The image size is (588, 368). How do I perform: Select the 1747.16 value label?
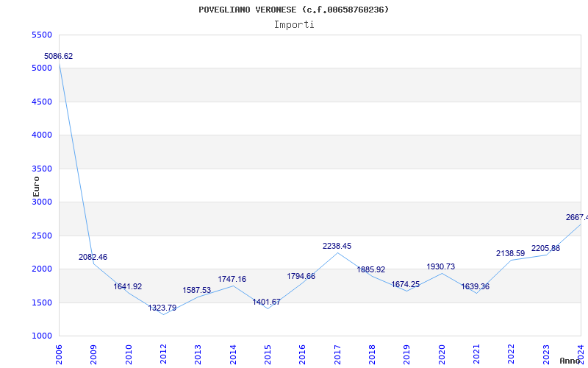[x=232, y=279]
